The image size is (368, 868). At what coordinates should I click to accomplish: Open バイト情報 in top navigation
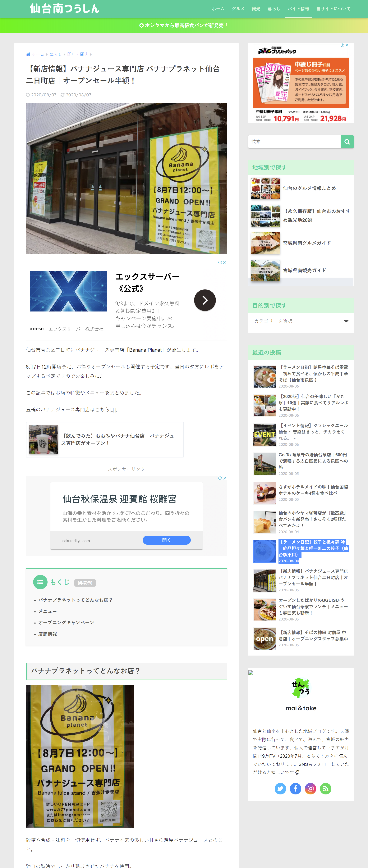[x=298, y=9]
